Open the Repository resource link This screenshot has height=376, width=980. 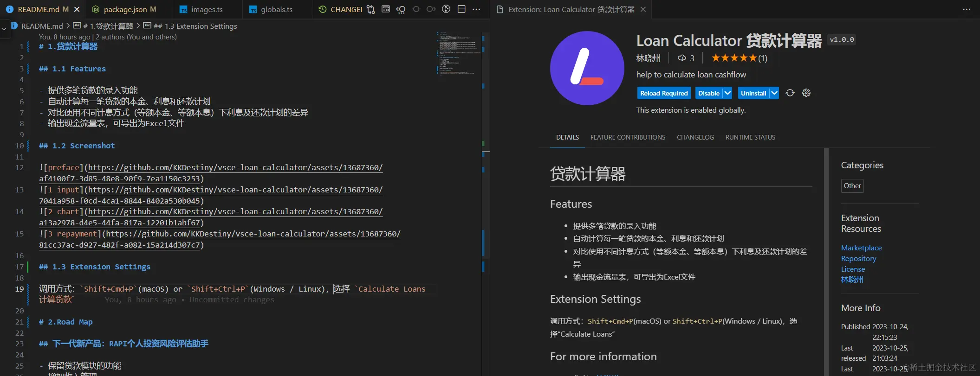858,259
